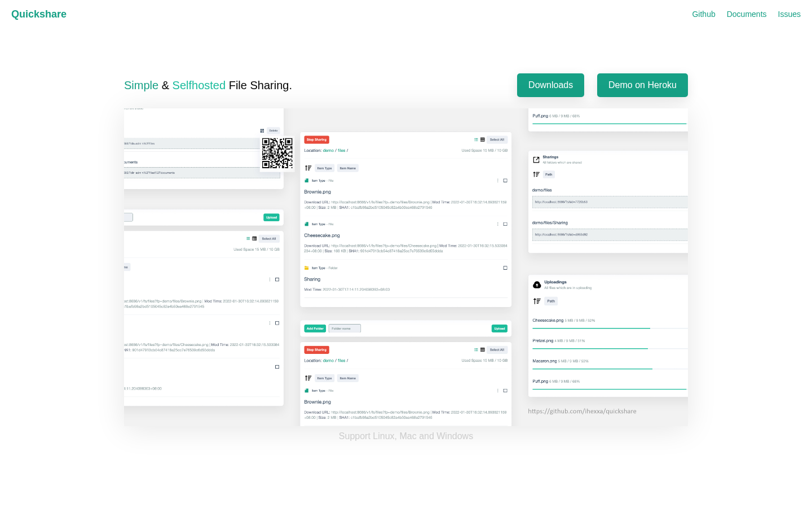Click yellow folder icon of the Sharing row
The image size is (812, 508).
tap(307, 268)
